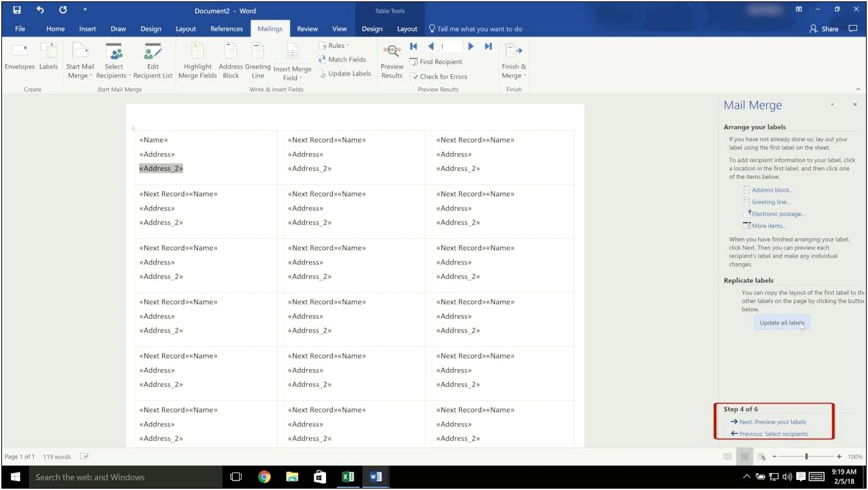Click «Name» in the first label
868x490 pixels.
pos(153,140)
